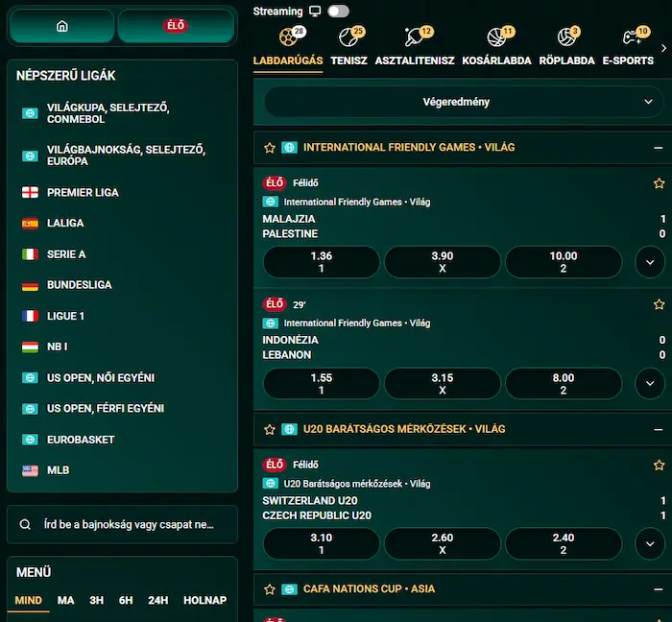Image resolution: width=672 pixels, height=622 pixels.
Task: Select the 3H time filter
Action: [96, 600]
